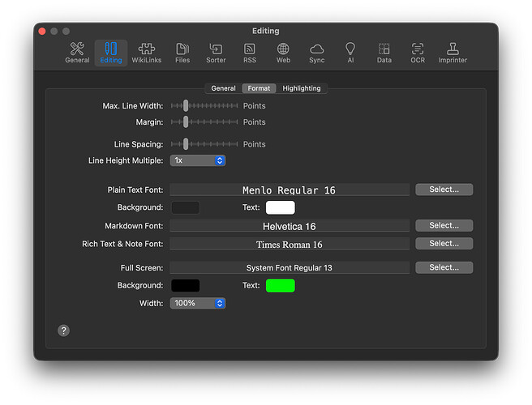Select the Format sub-tab
532x405 pixels.
click(259, 88)
